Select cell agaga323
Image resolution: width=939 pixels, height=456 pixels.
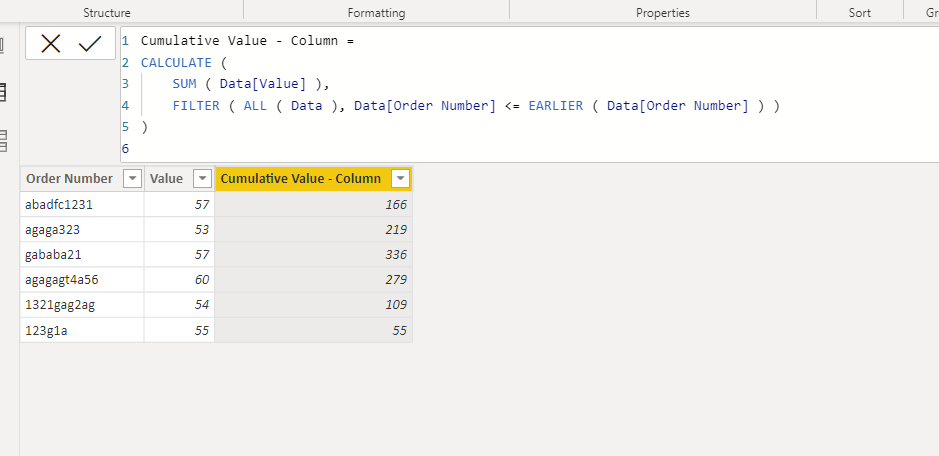pyautogui.click(x=82, y=229)
